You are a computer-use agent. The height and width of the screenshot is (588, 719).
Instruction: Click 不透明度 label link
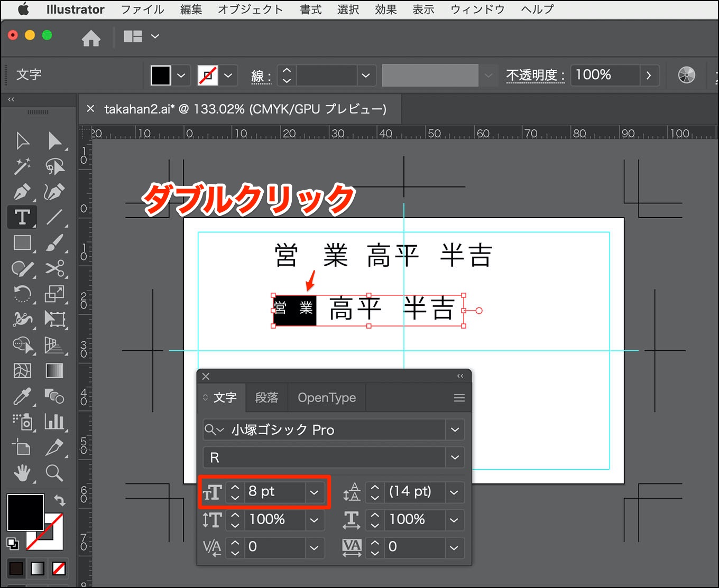[x=535, y=75]
